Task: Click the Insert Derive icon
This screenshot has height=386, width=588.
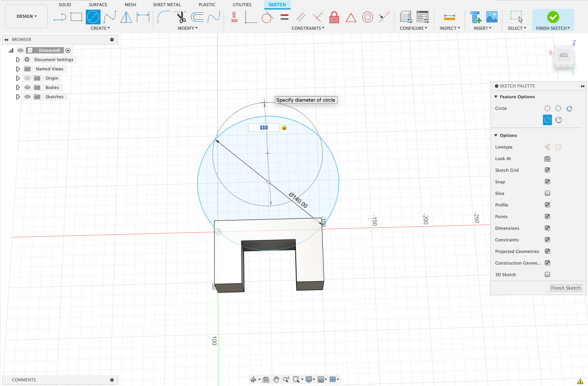Action: 476,17
